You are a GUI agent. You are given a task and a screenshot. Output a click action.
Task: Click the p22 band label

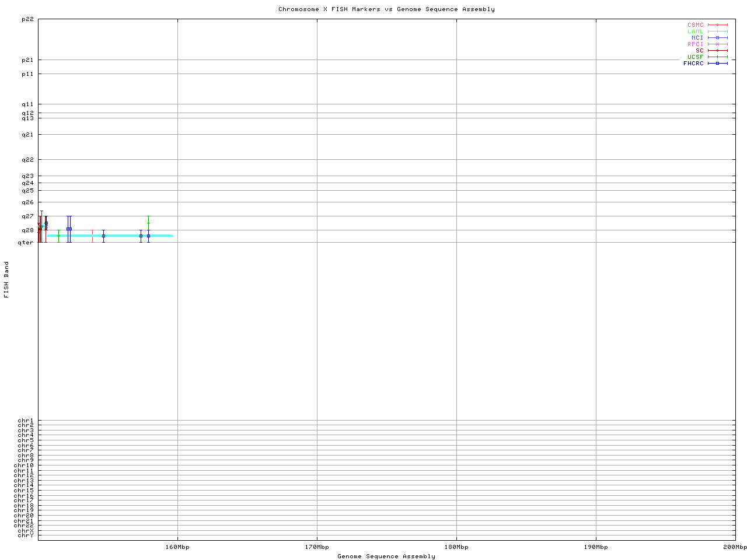click(x=27, y=19)
